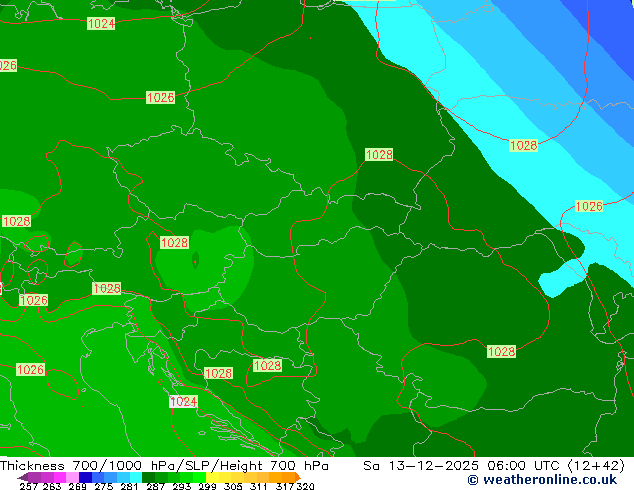Click the legend value 257
The width and height of the screenshot is (634, 490).
(28, 486)
